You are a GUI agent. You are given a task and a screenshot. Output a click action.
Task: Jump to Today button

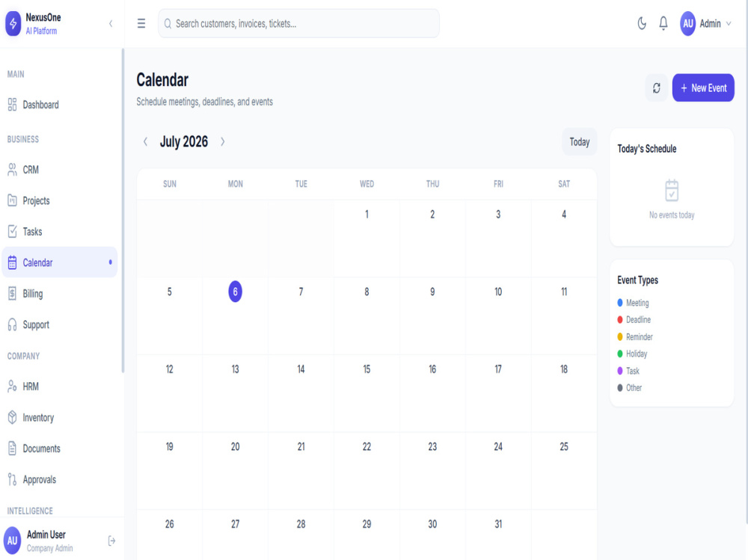pyautogui.click(x=579, y=141)
